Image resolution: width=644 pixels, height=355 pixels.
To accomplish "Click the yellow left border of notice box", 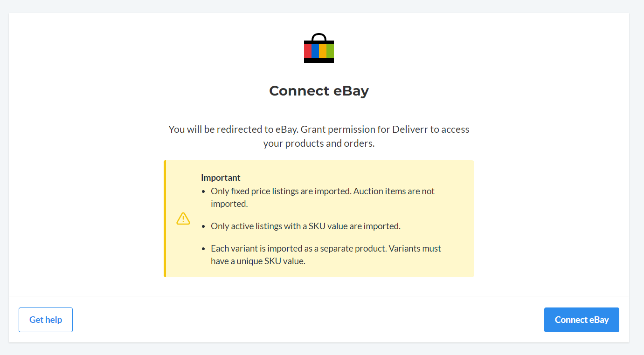I will 165,218.
